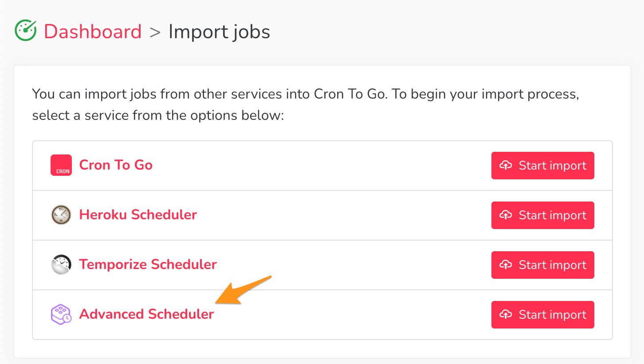Screen dimensions: 644x364
Task: Click cloud upload icon in Temporize Scheduler row
Action: [x=506, y=265]
